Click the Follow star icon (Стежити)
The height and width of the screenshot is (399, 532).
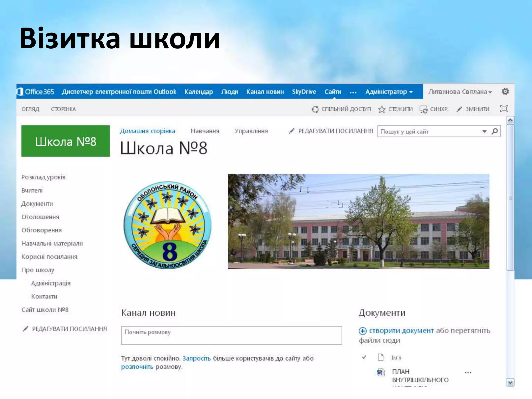coord(382,109)
